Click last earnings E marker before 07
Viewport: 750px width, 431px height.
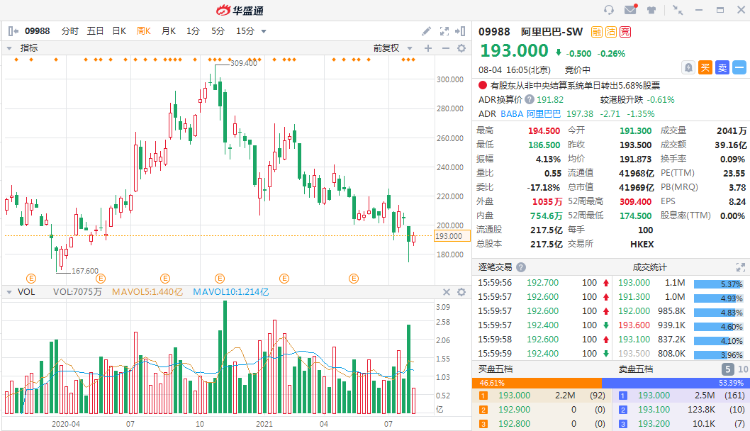[x=353, y=278]
